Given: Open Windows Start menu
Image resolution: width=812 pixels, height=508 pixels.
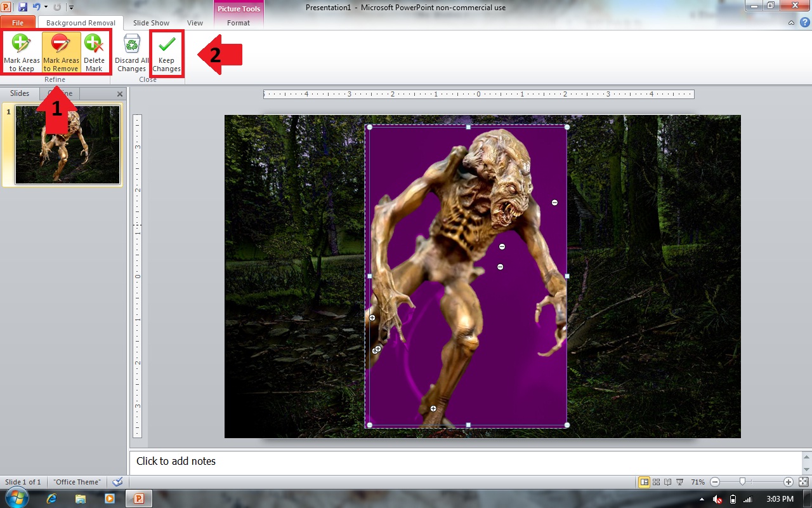Looking at the screenshot, I should pyautogui.click(x=17, y=498).
